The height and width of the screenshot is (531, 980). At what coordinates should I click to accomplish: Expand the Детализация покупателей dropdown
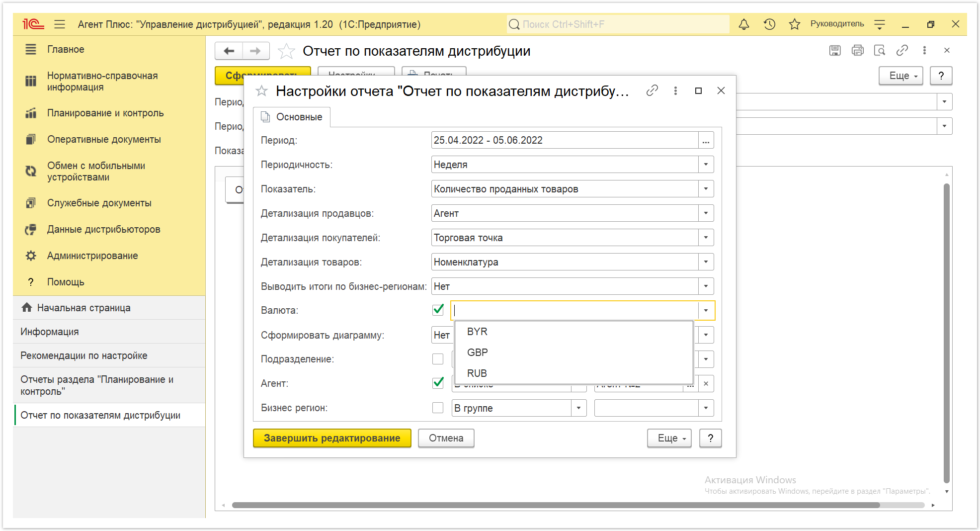pyautogui.click(x=706, y=238)
